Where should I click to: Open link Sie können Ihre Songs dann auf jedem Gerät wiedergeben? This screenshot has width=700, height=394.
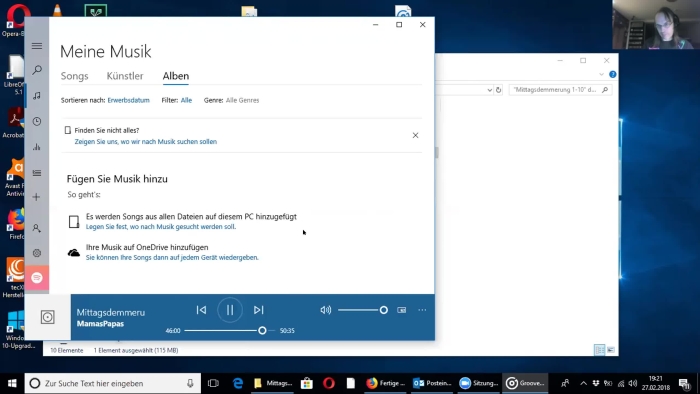pyautogui.click(x=172, y=257)
